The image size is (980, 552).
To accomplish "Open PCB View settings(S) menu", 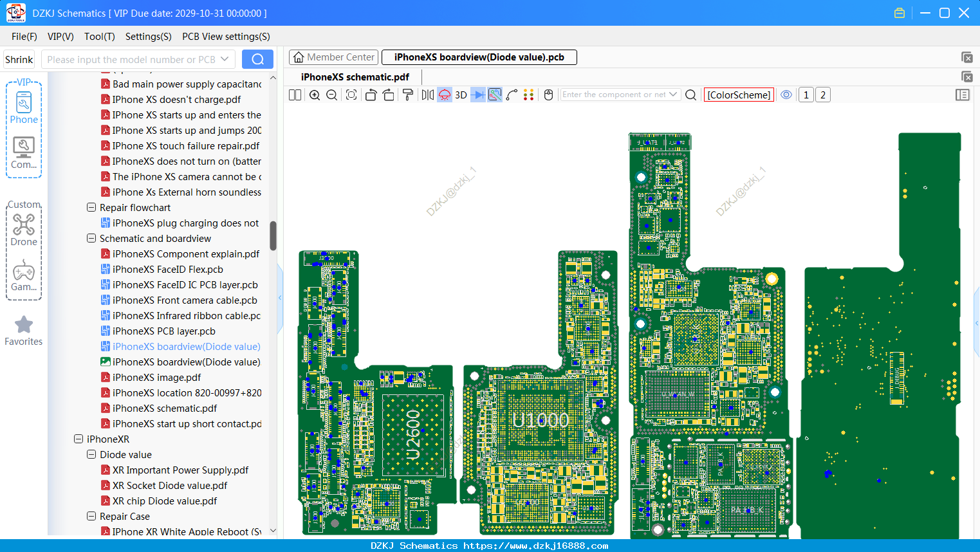I will pos(226,37).
